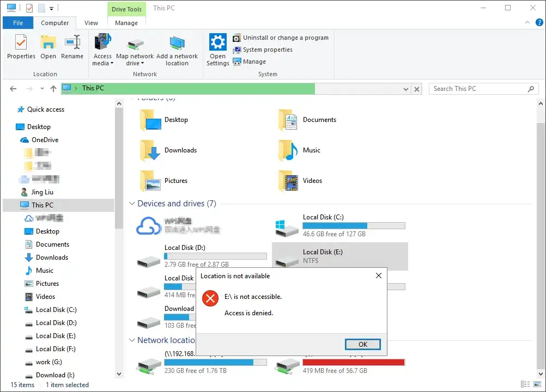This screenshot has height=392, width=546.
Task: Click the Search This PC field
Action: (x=478, y=89)
